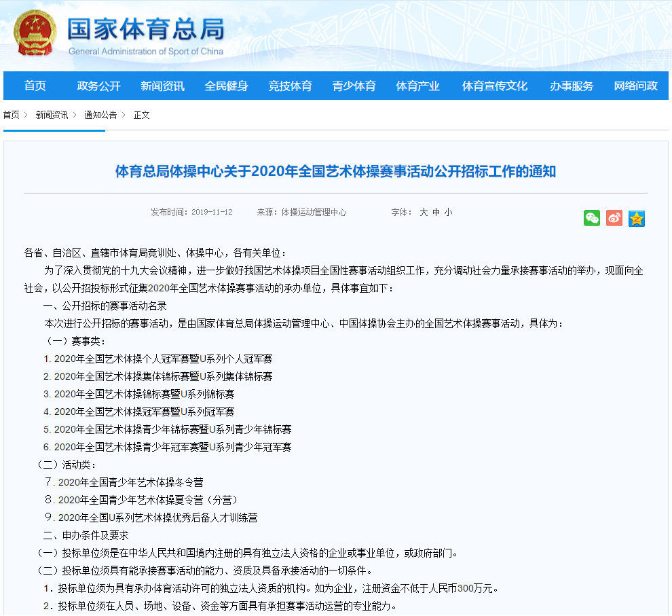
Task: Set font size to 大
Action: (424, 212)
